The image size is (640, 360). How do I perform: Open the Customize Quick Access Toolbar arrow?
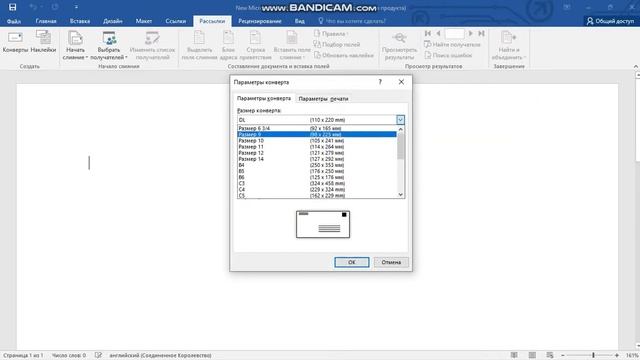(76, 7)
